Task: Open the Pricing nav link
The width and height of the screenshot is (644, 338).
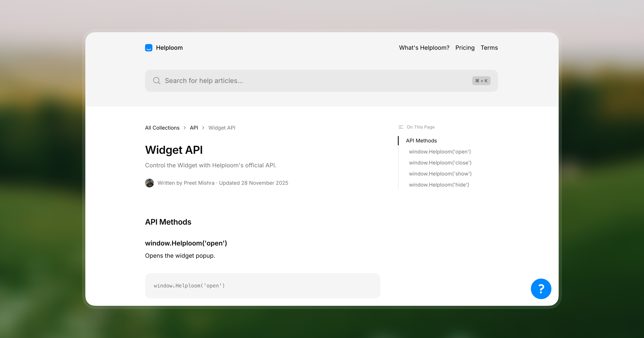Action: tap(465, 48)
